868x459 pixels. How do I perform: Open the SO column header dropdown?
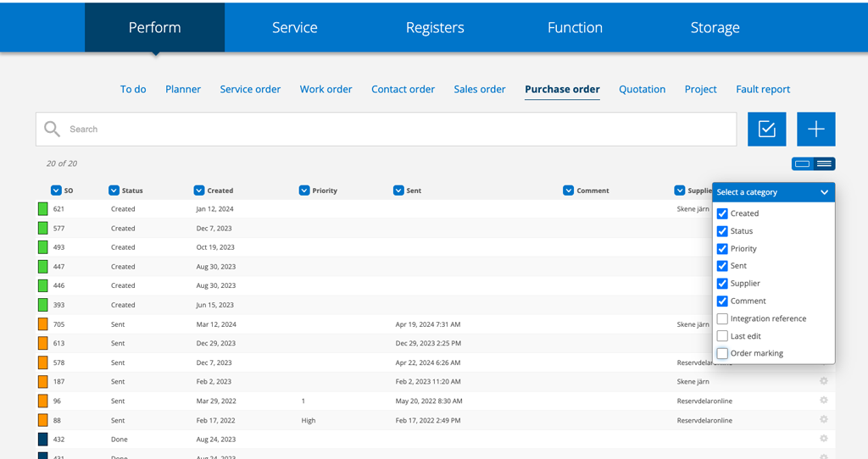click(56, 191)
